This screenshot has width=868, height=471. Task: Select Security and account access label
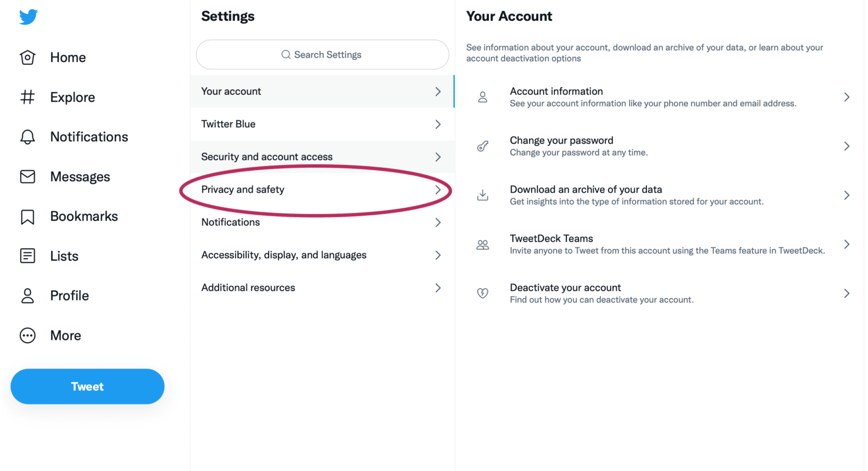pos(267,157)
